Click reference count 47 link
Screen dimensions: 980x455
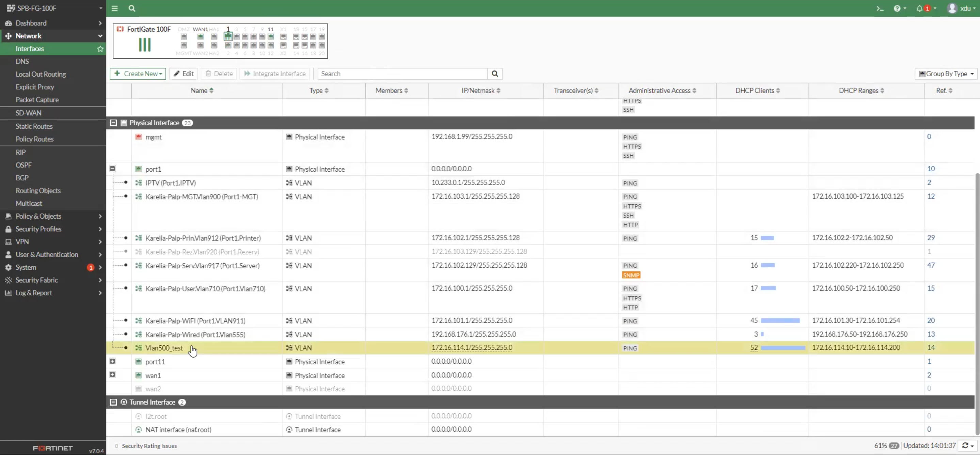coord(931,265)
